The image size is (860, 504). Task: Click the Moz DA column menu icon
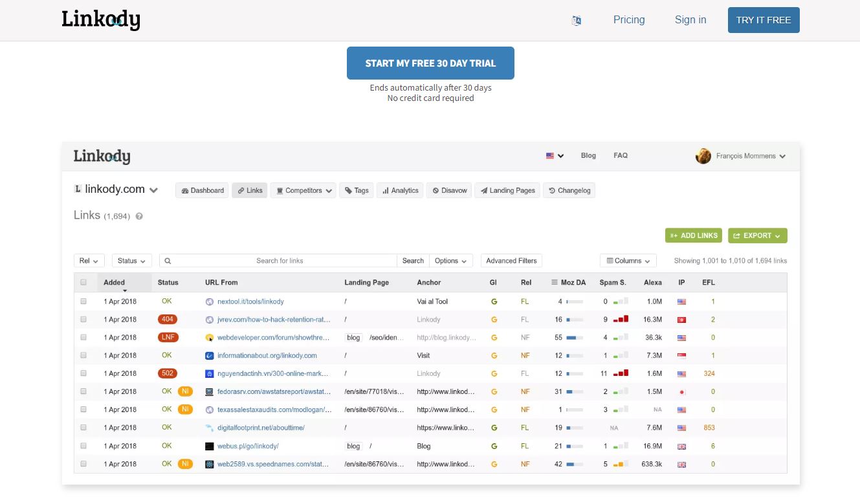(555, 283)
